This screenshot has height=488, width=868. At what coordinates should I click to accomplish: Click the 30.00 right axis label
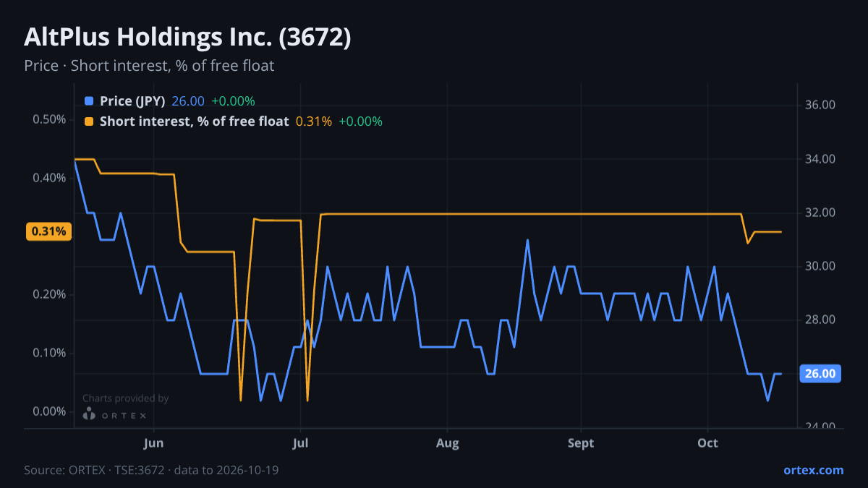pyautogui.click(x=820, y=266)
